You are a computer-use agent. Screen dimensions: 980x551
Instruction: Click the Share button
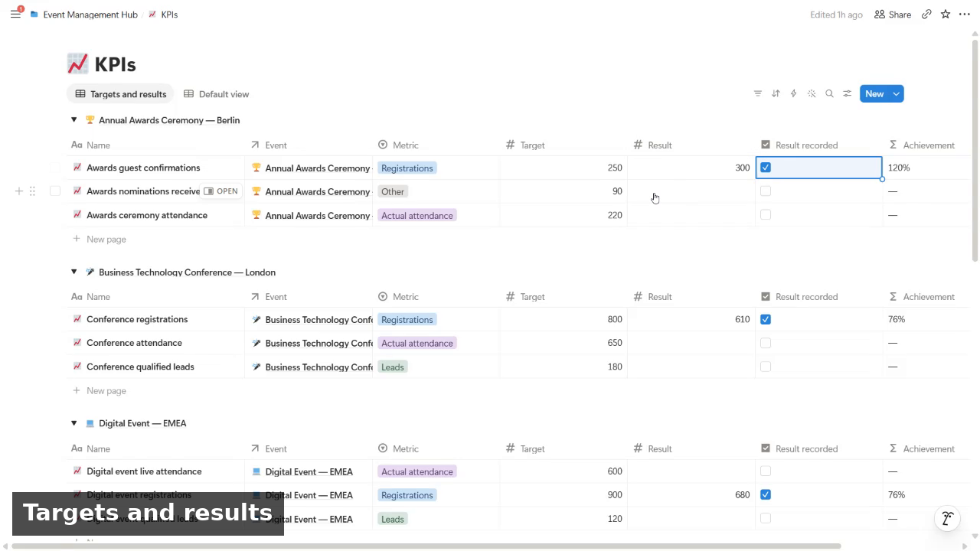893,15
